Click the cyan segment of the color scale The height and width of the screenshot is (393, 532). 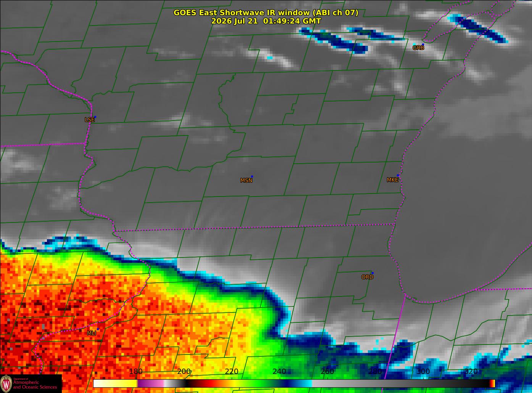click(x=305, y=383)
